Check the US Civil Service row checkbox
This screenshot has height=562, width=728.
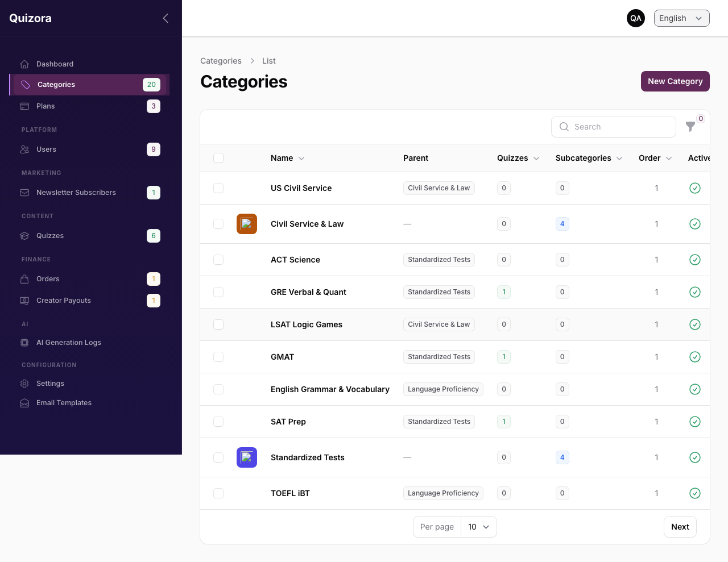pos(218,188)
